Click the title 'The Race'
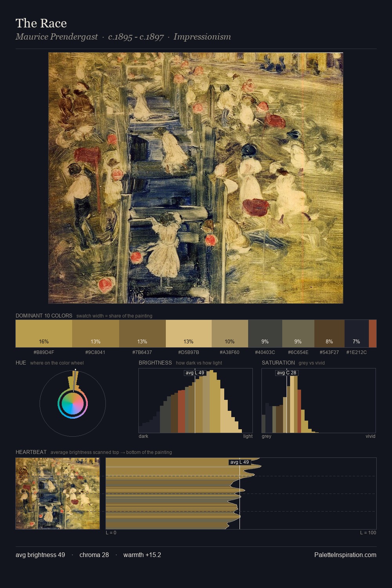The image size is (392, 588). 41,24
